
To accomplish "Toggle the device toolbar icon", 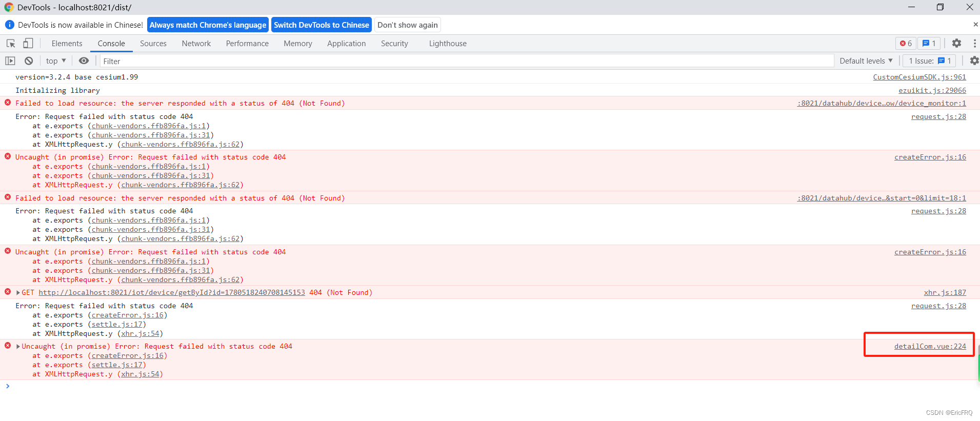I will click(x=28, y=44).
